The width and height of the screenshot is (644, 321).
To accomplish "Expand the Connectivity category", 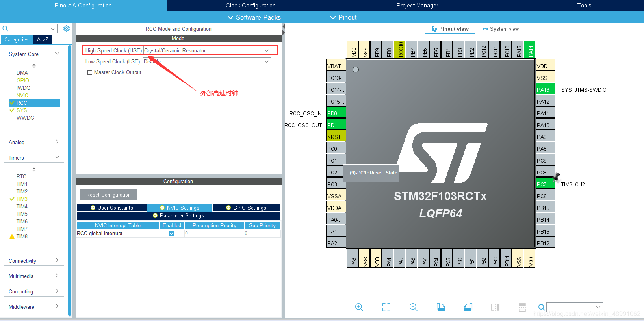I will [34, 261].
